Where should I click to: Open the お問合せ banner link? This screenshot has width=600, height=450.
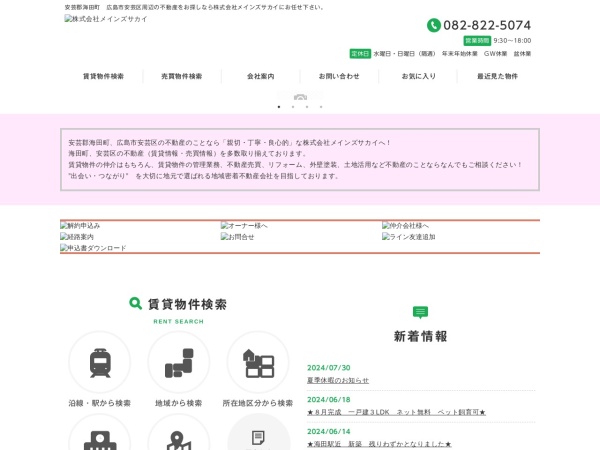click(x=238, y=237)
